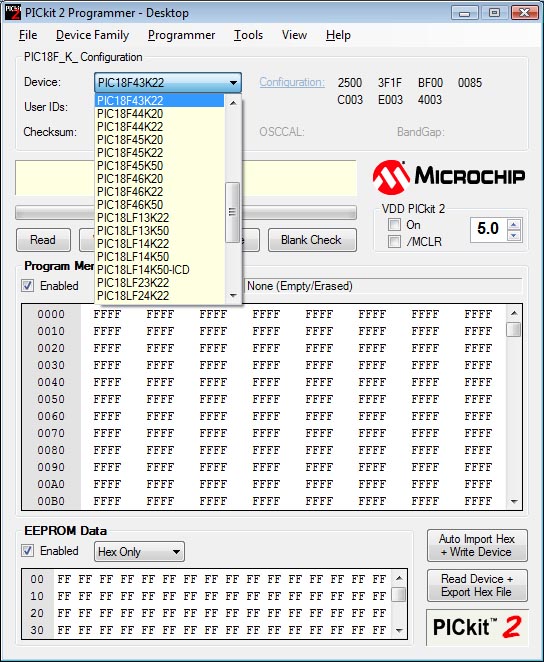Choose PIC18F44K22 in the dropdown list
The image size is (544, 662).
160,127
